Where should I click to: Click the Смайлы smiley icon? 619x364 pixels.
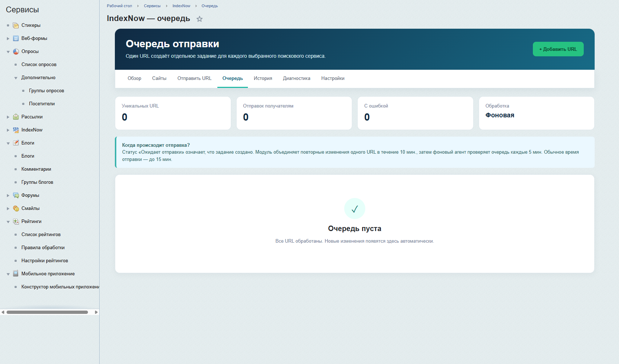pyautogui.click(x=16, y=209)
